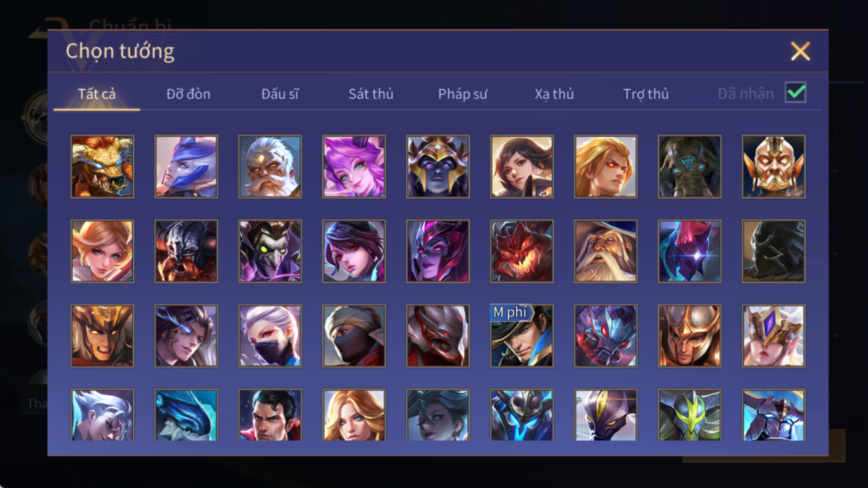
Task: Pick the wizard with gray pointed hat
Action: coord(605,251)
